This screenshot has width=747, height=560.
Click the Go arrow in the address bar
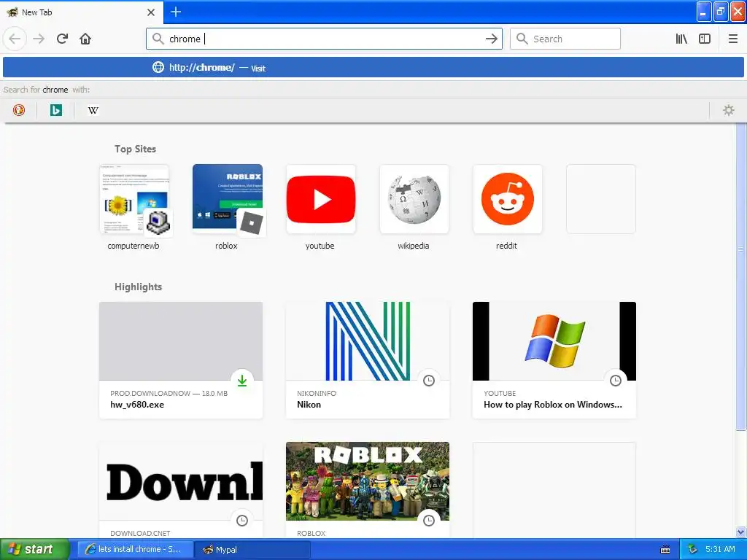click(x=491, y=39)
